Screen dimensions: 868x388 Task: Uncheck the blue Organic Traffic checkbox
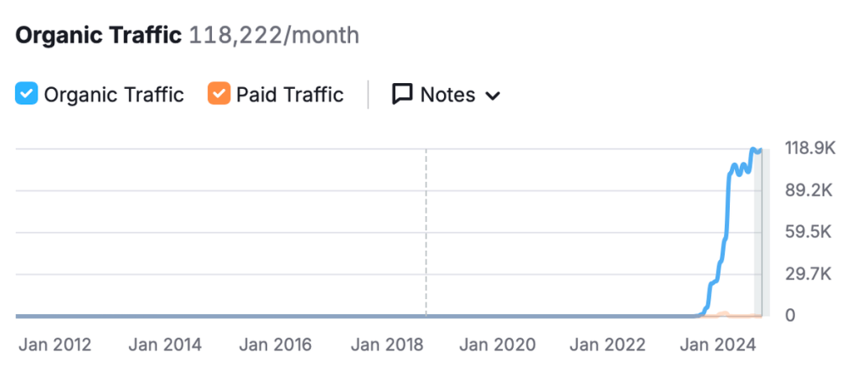coord(27,94)
